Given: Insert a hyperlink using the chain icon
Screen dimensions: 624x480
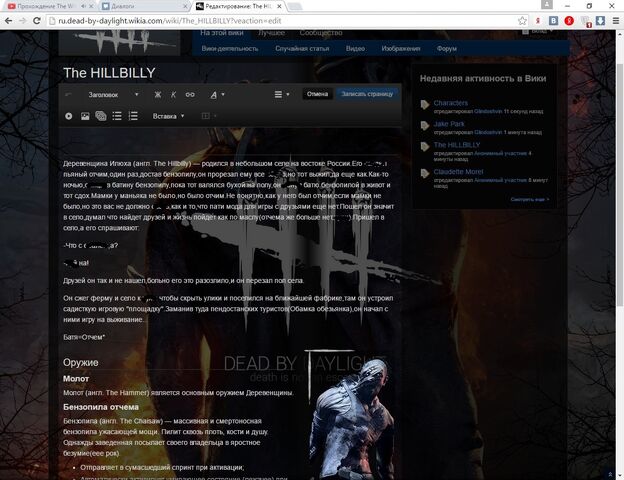Looking at the screenshot, I should 190,95.
